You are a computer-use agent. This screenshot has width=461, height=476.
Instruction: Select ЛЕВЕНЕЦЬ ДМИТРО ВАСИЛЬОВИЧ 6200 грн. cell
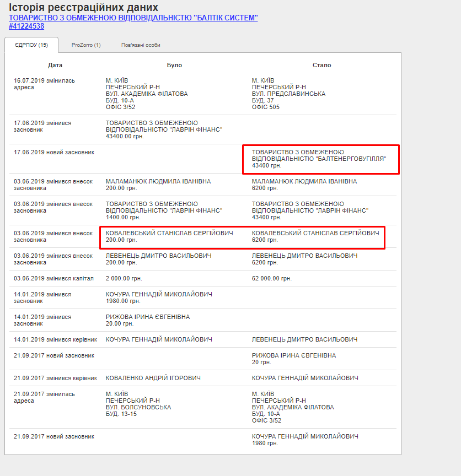pyautogui.click(x=305, y=259)
